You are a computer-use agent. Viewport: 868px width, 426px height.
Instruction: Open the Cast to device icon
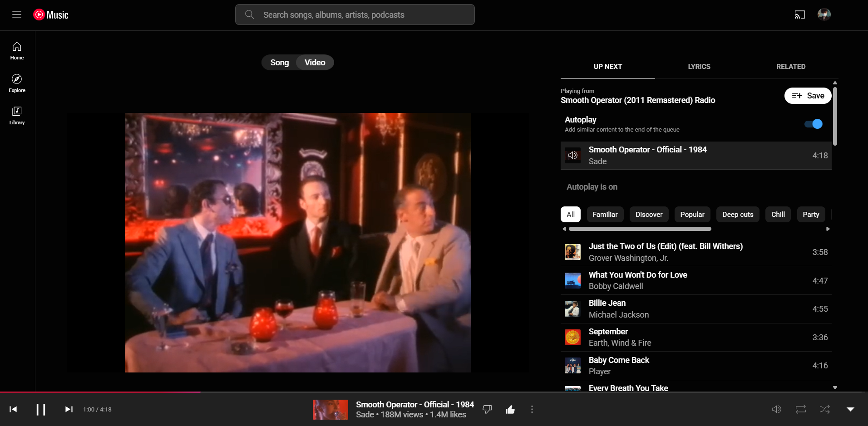tap(799, 15)
